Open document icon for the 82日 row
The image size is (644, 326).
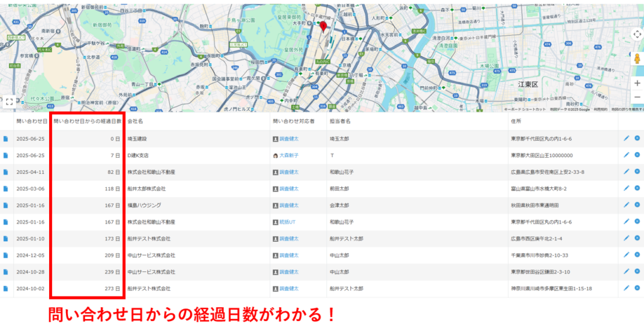[x=6, y=172]
